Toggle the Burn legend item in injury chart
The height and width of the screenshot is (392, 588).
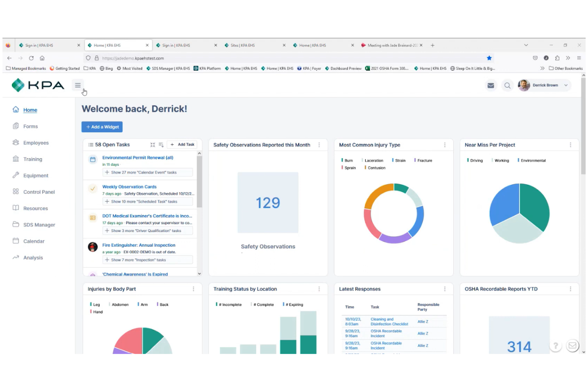pyautogui.click(x=347, y=160)
